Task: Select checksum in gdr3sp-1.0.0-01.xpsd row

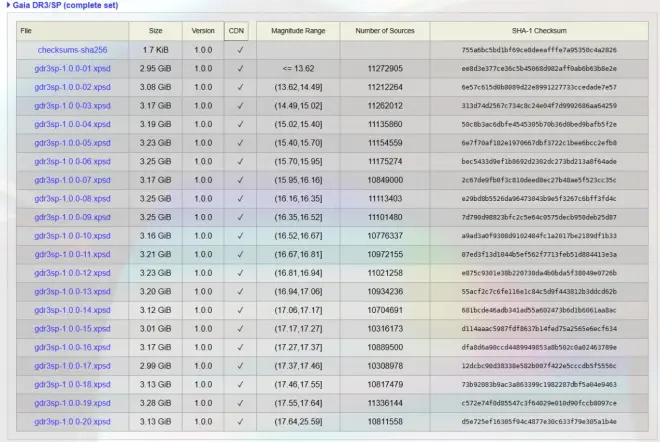Action: pyautogui.click(x=539, y=68)
